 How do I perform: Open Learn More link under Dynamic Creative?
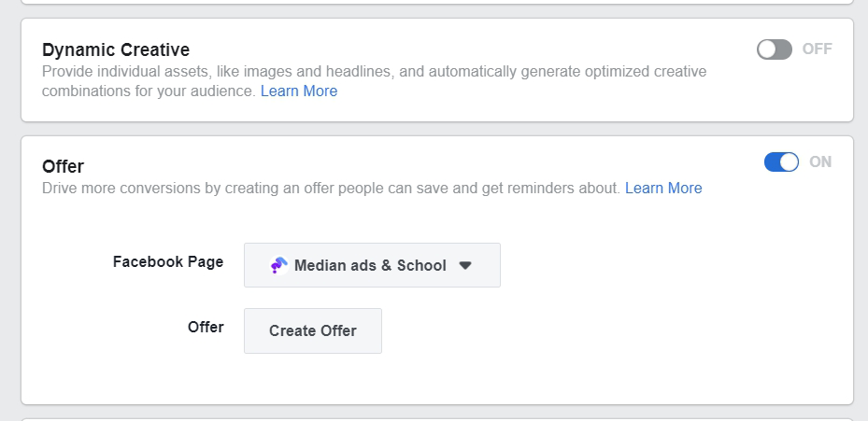pyautogui.click(x=299, y=91)
